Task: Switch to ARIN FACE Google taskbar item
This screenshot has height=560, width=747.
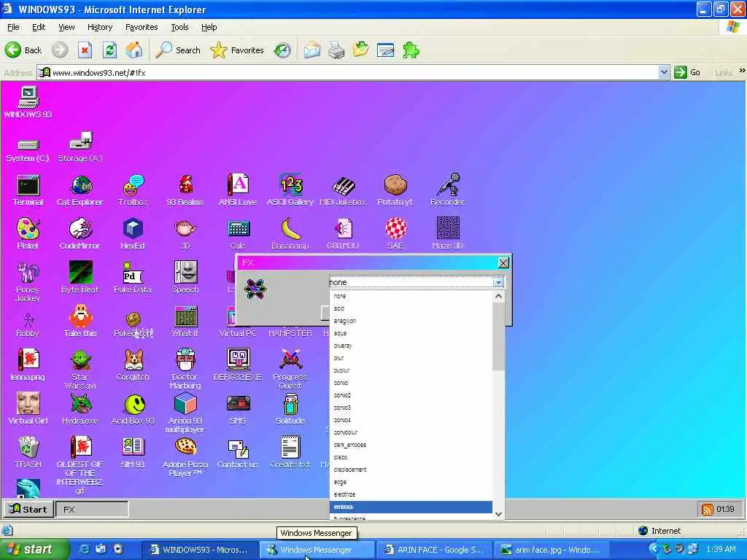Action: (x=433, y=550)
